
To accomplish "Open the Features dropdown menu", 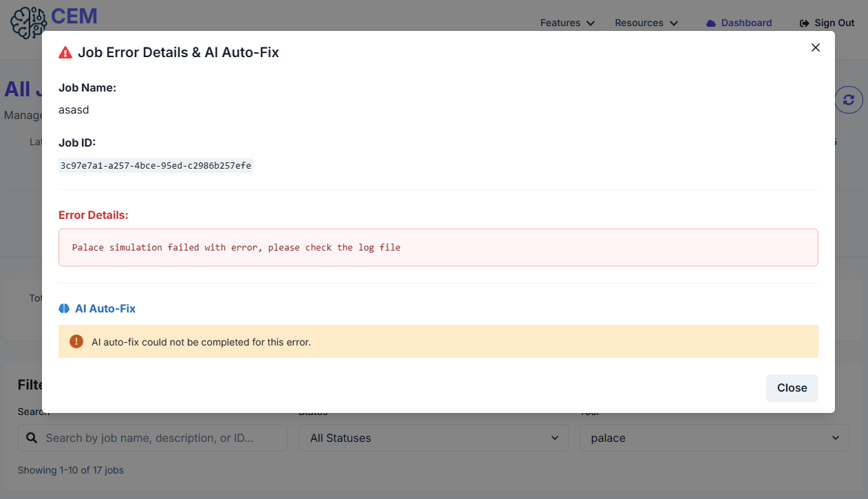I will point(567,23).
